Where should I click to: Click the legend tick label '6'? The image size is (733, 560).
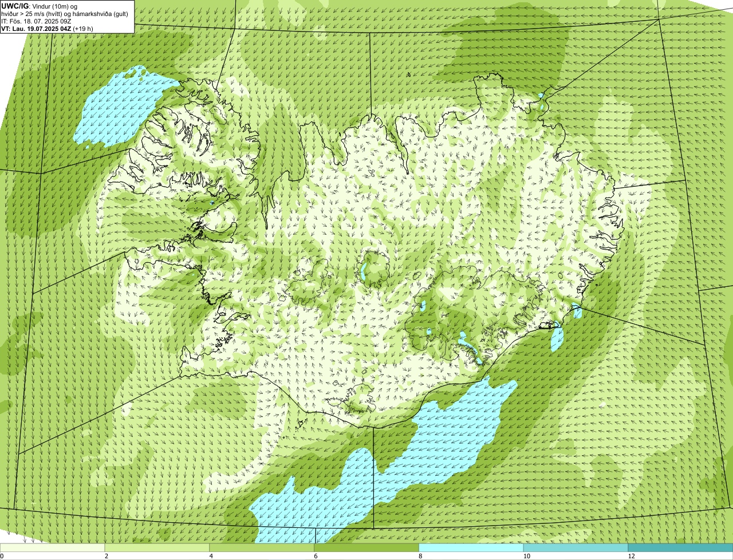pos(316,556)
